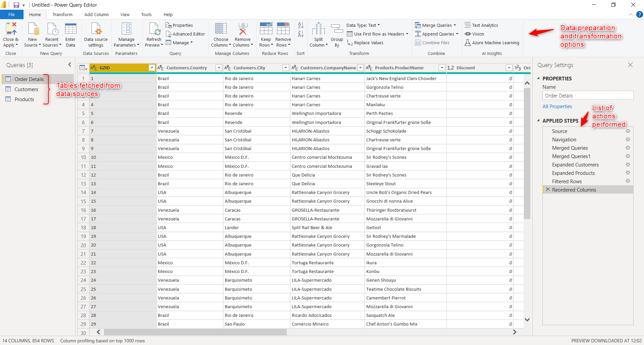Click the Enter Data icon

[70, 29]
